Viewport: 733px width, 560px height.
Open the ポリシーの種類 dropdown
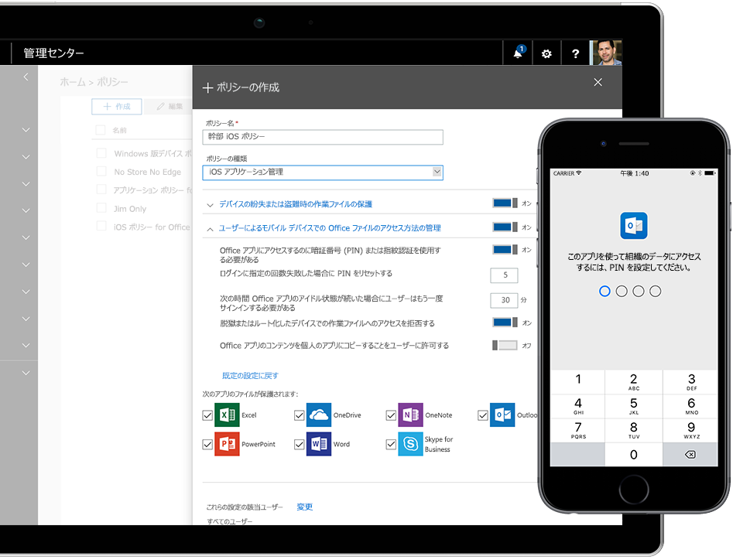coord(323,172)
